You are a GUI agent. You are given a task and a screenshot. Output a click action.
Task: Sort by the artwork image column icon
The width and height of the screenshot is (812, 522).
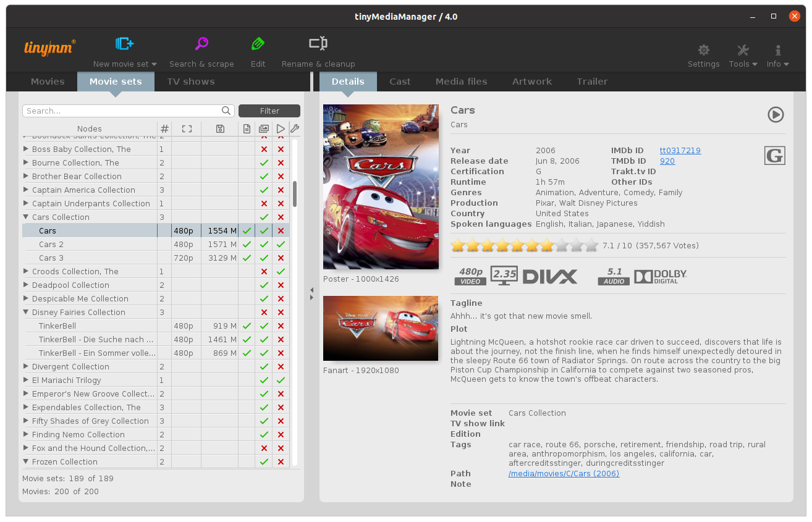(x=264, y=128)
